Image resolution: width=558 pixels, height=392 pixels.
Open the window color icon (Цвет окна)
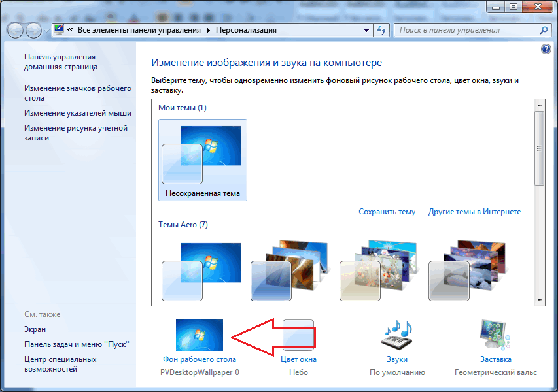[x=298, y=334]
